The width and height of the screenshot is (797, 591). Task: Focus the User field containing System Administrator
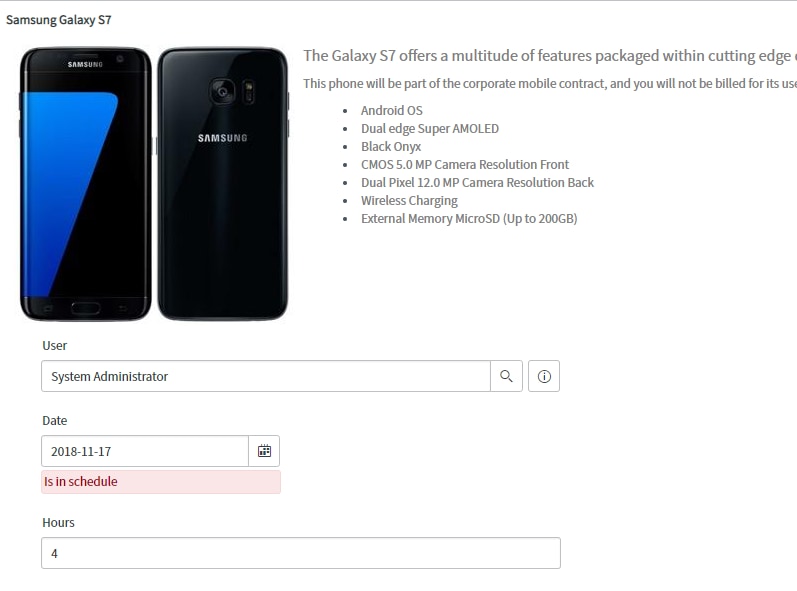click(266, 376)
